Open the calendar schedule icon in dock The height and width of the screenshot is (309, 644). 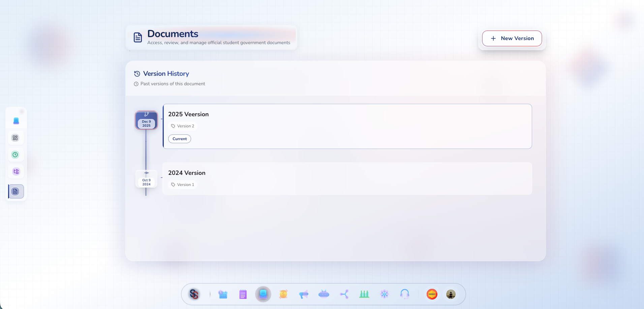223,295
